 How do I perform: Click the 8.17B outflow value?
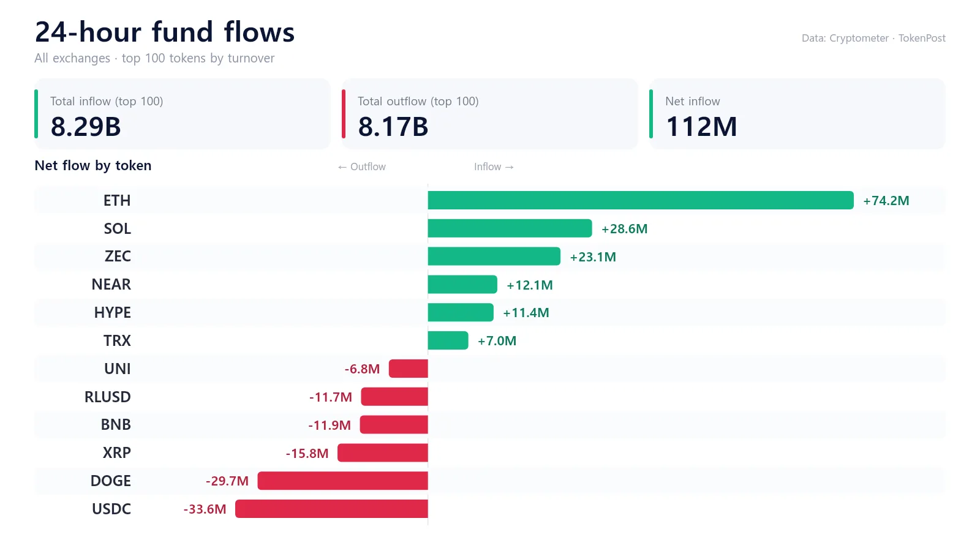393,127
